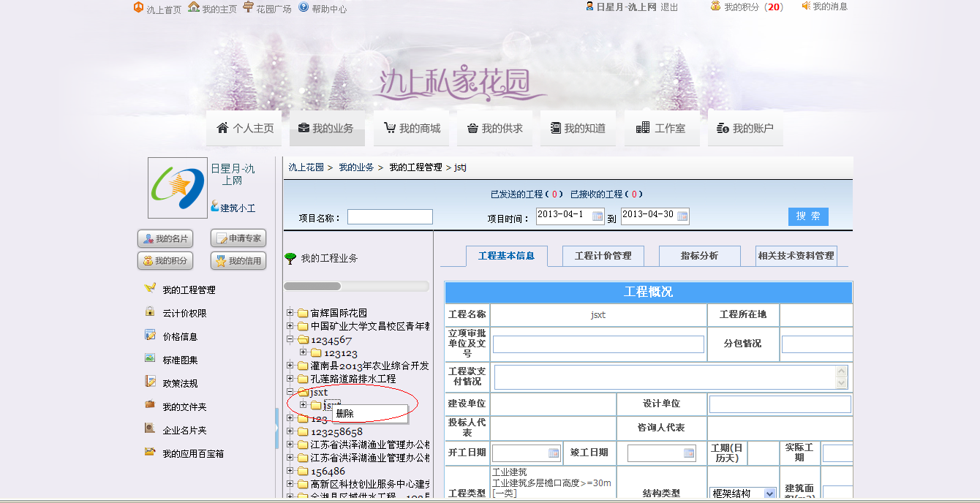980x503 pixels.
Task: Focus the 设计单位 input field
Action: click(780, 404)
